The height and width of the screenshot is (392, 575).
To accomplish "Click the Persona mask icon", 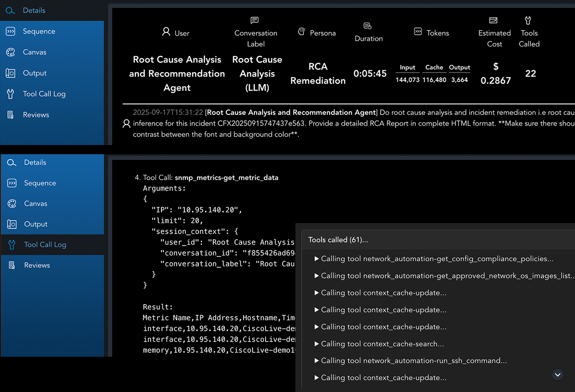I will tap(302, 32).
